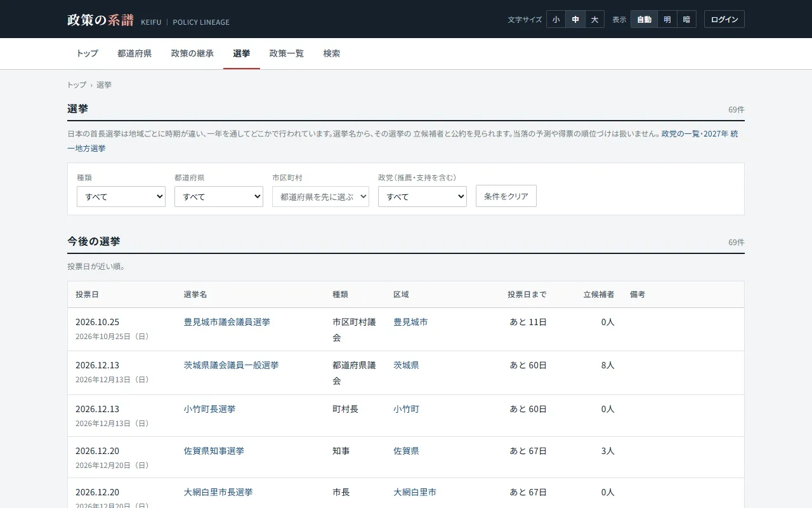The height and width of the screenshot is (508, 812).
Task: Click the 条件をクリア button
Action: pyautogui.click(x=506, y=196)
